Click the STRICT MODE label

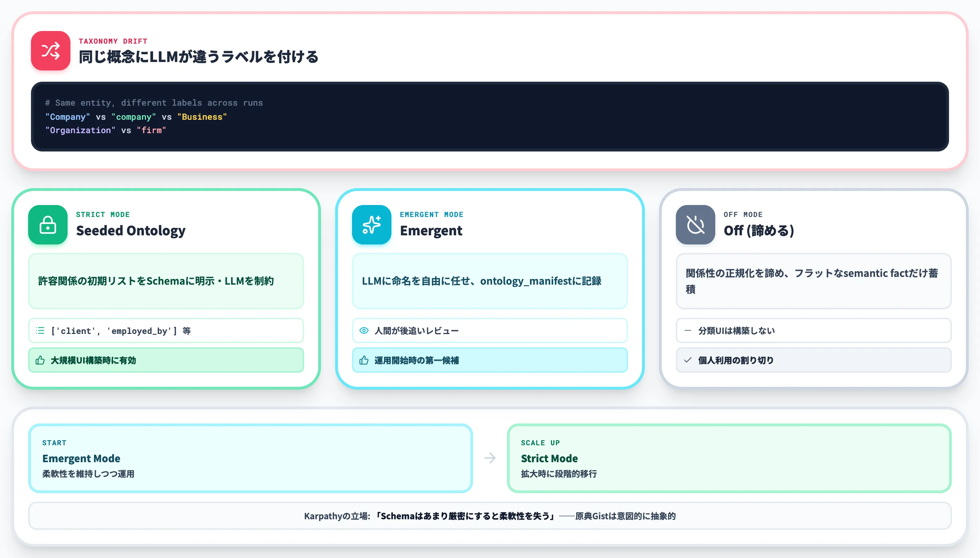coord(103,215)
